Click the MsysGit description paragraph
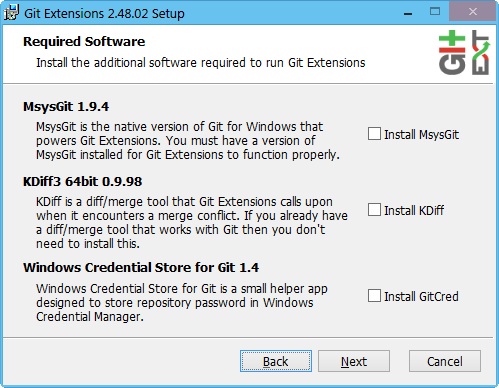The width and height of the screenshot is (499, 388). (188, 141)
